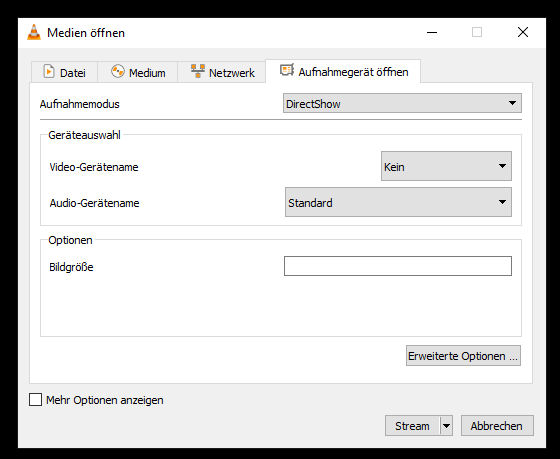Select the Medium tab

coord(138,72)
